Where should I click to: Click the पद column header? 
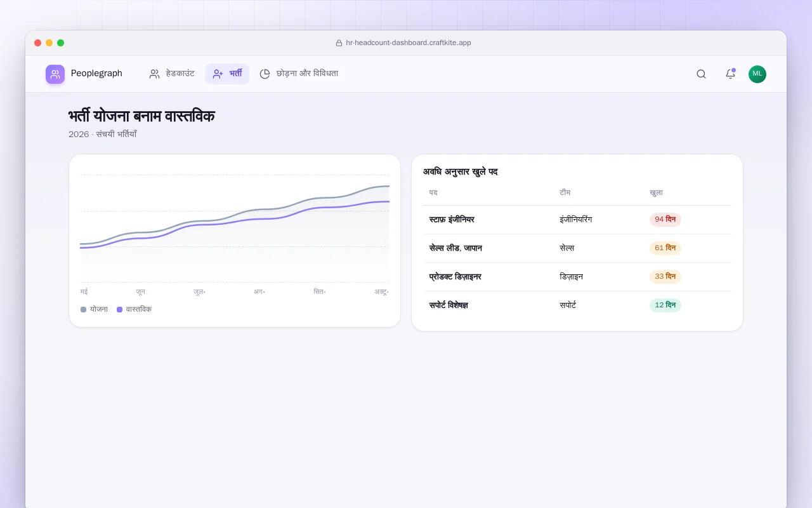433,192
